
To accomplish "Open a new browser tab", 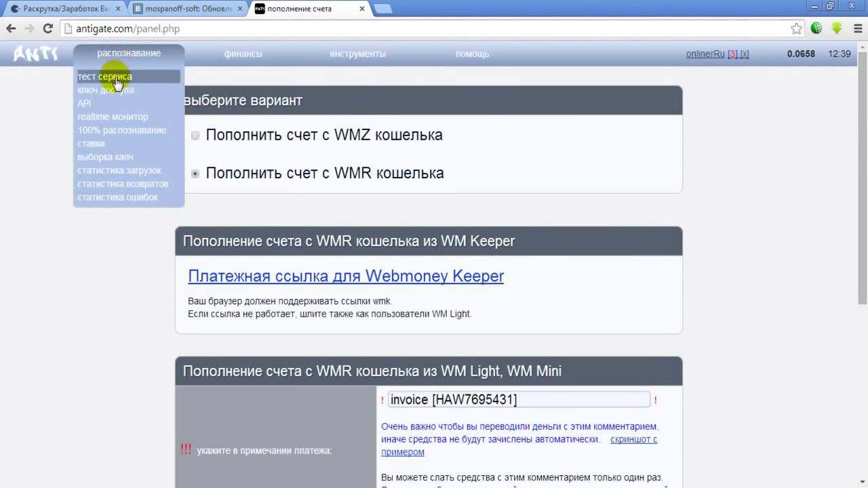I will 383,9.
